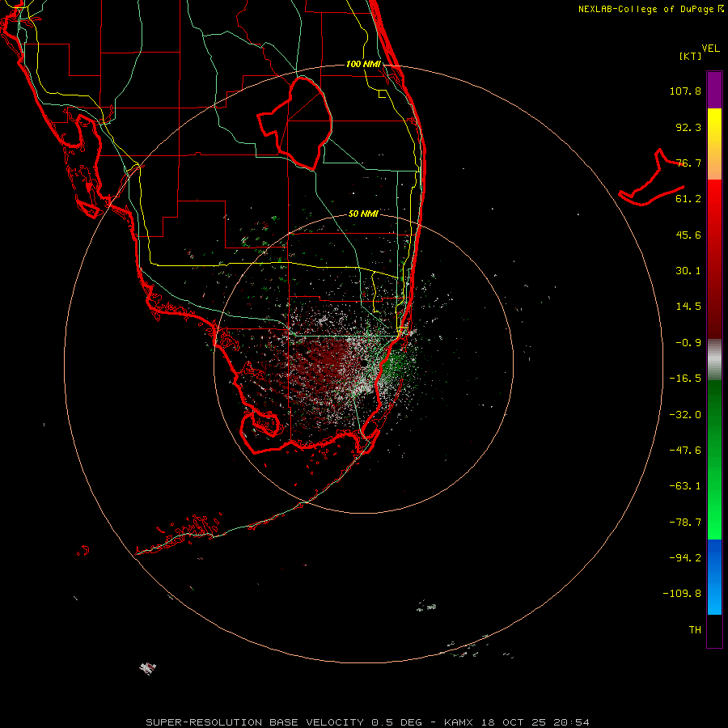Select the 92.3 velocity scale value
The image size is (728, 728).
[x=688, y=127]
